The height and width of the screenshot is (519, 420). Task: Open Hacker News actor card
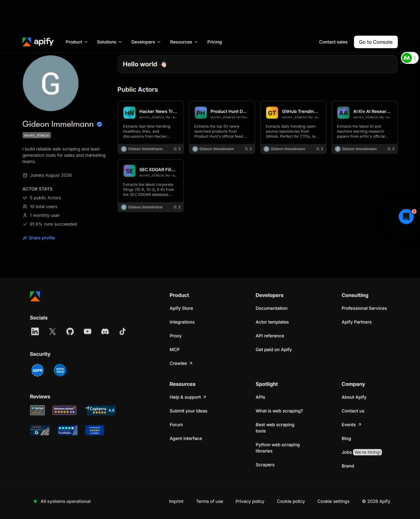pyautogui.click(x=151, y=127)
